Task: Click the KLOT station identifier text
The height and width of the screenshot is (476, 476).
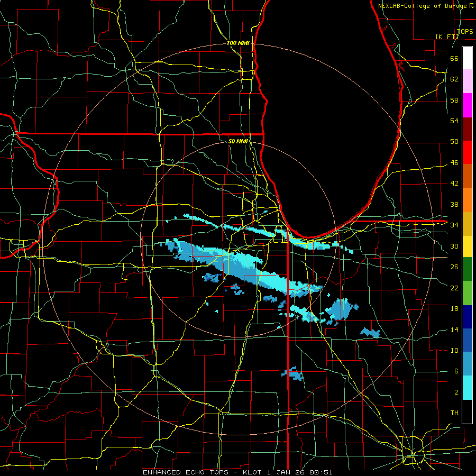Action: [253, 472]
